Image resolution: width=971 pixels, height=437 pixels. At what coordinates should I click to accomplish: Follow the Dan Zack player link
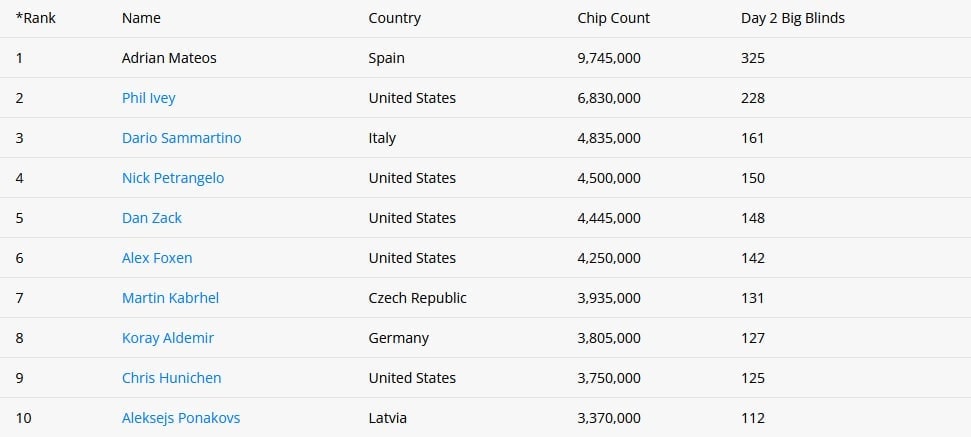pyautogui.click(x=152, y=218)
